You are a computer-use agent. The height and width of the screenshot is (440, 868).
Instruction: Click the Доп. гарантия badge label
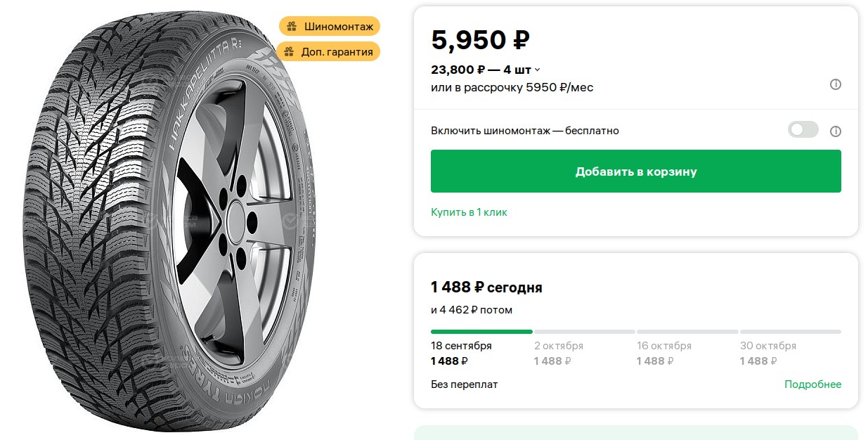337,52
